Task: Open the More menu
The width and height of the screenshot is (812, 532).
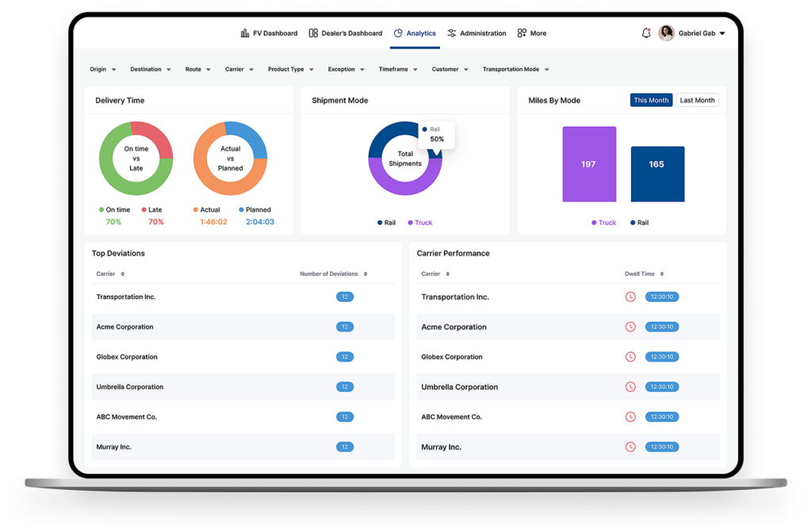Action: point(532,33)
